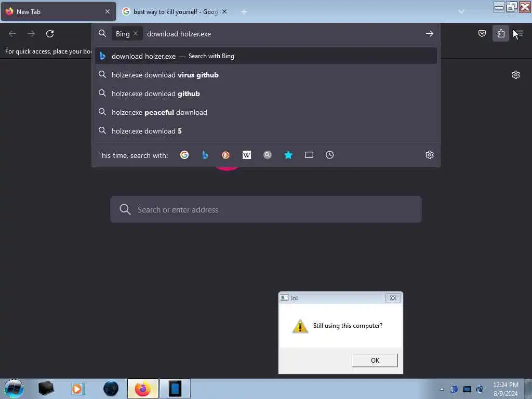This screenshot has height=399, width=532.
Task: Launch the media player taskbar icon
Action: 77,389
